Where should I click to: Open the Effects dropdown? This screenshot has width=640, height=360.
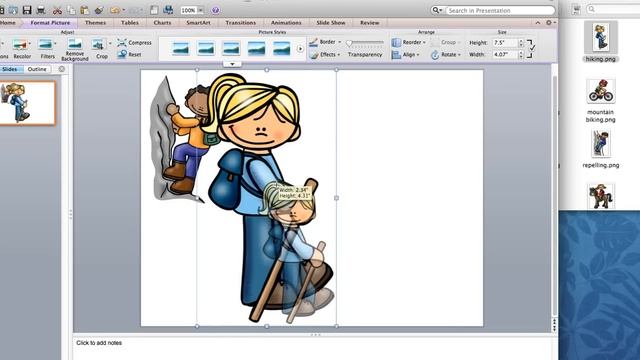tap(325, 54)
